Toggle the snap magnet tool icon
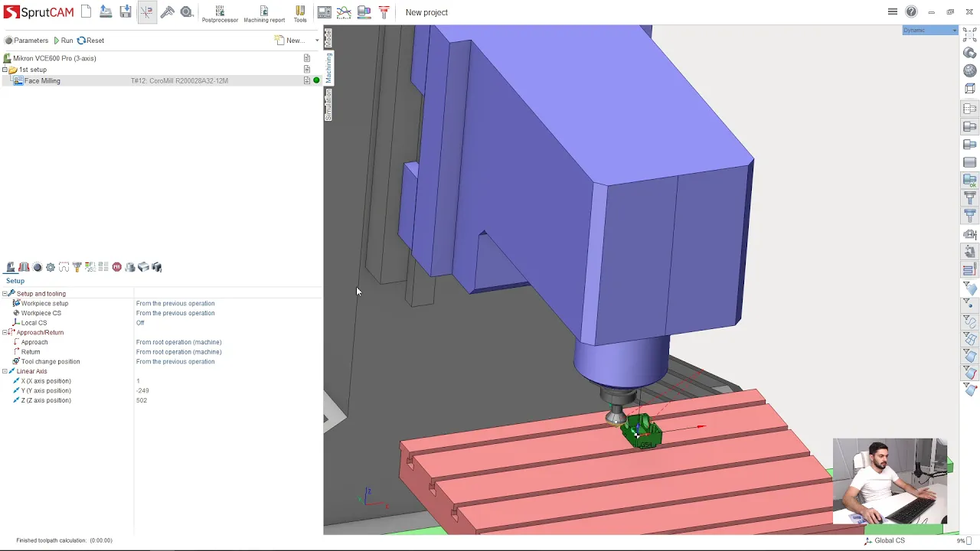 click(146, 11)
